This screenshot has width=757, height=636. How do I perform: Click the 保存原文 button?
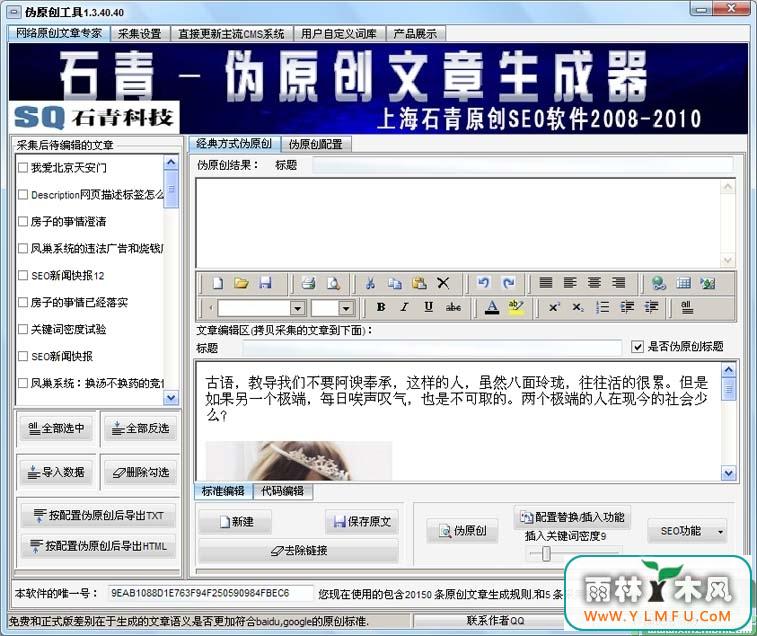click(362, 522)
